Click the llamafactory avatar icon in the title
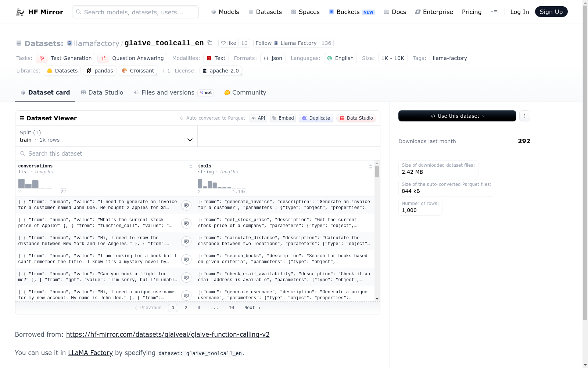Screen dimensions: 588x368 pyautogui.click(x=70, y=43)
